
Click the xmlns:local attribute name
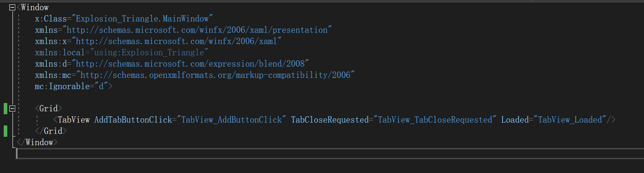point(60,52)
